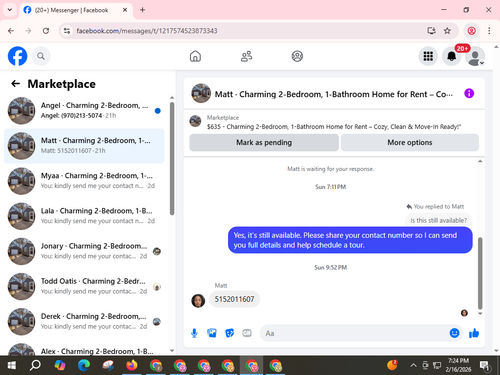Open the account profile avatar menu
Viewport: 500px width, 375px height.
(x=475, y=56)
